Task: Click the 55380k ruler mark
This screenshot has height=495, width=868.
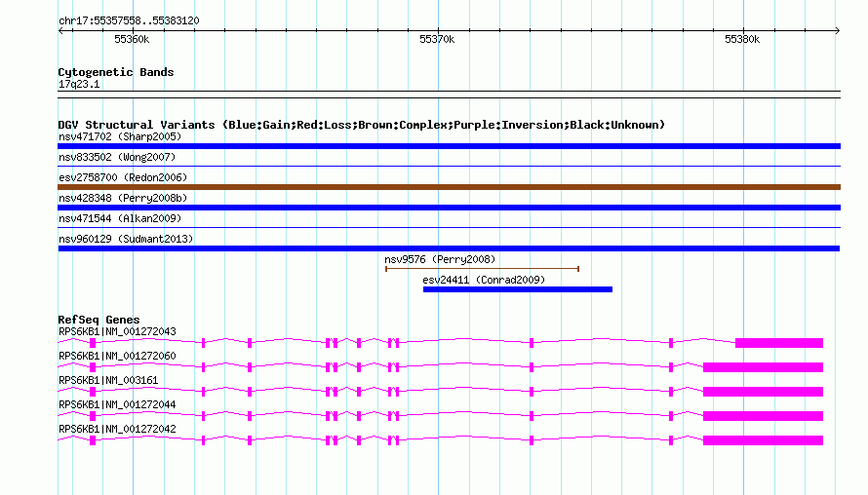Action: (742, 39)
